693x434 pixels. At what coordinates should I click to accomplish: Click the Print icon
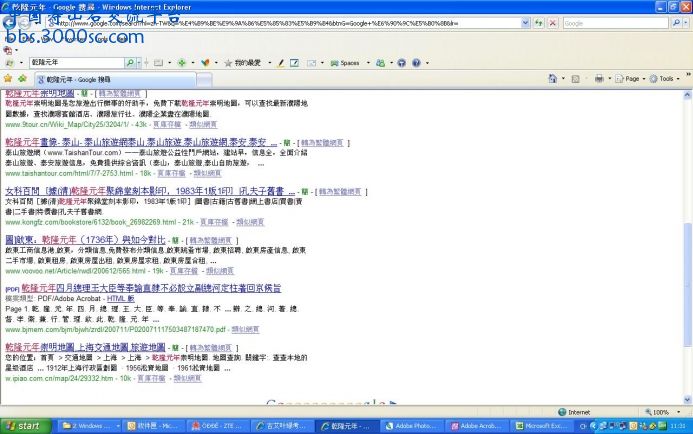(599, 79)
